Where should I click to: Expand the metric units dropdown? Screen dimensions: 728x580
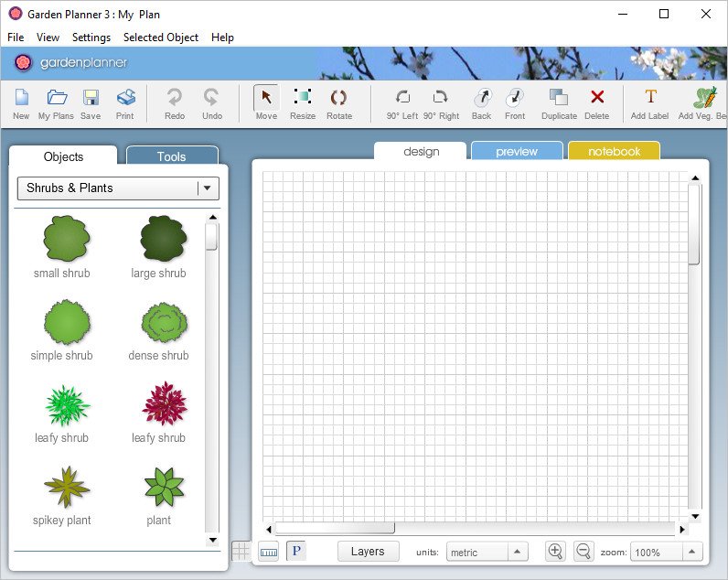coord(516,552)
